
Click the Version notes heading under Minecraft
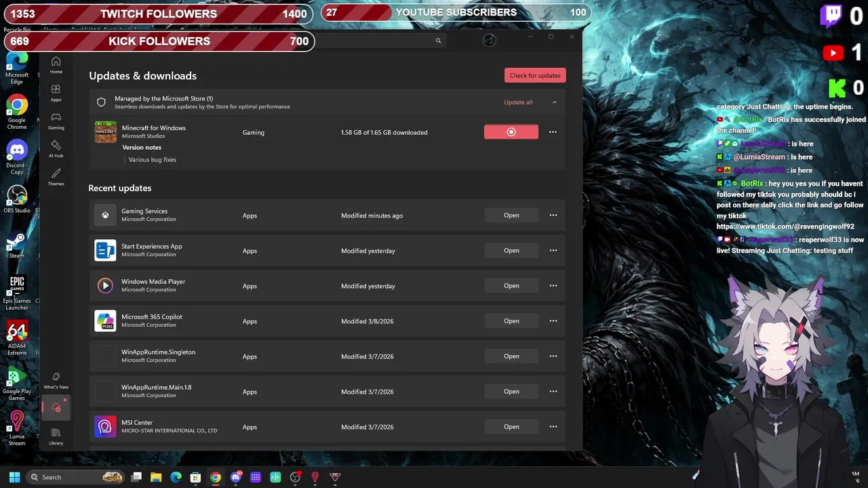point(142,147)
